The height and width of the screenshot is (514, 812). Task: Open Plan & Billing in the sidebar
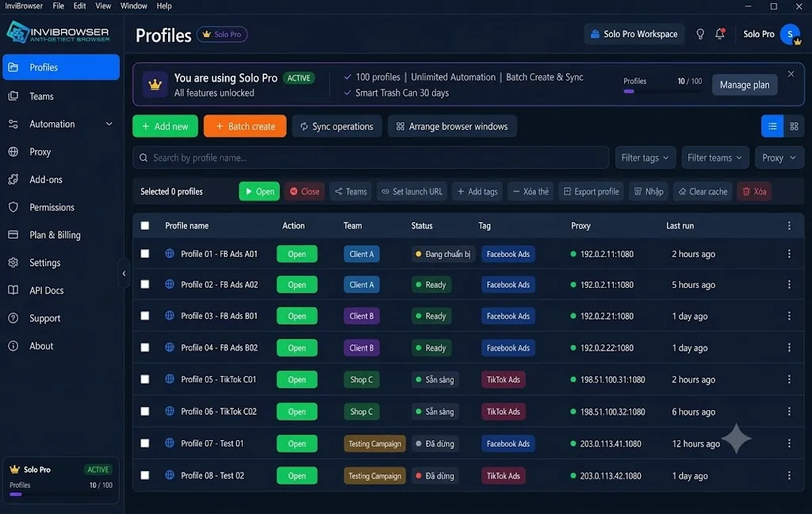(60, 236)
